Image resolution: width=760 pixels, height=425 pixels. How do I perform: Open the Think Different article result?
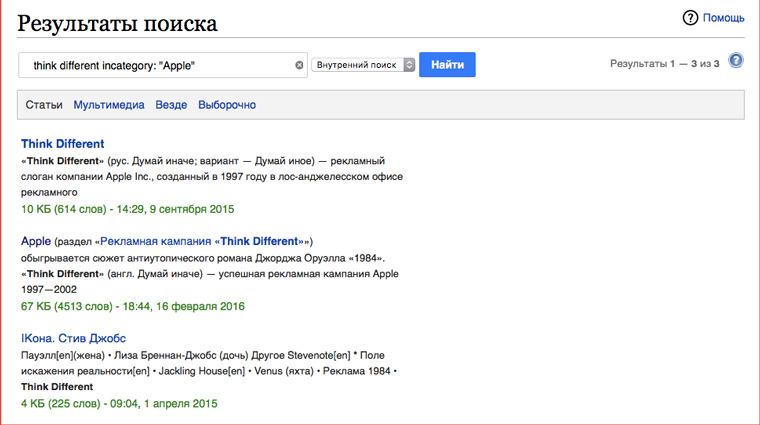[x=63, y=144]
